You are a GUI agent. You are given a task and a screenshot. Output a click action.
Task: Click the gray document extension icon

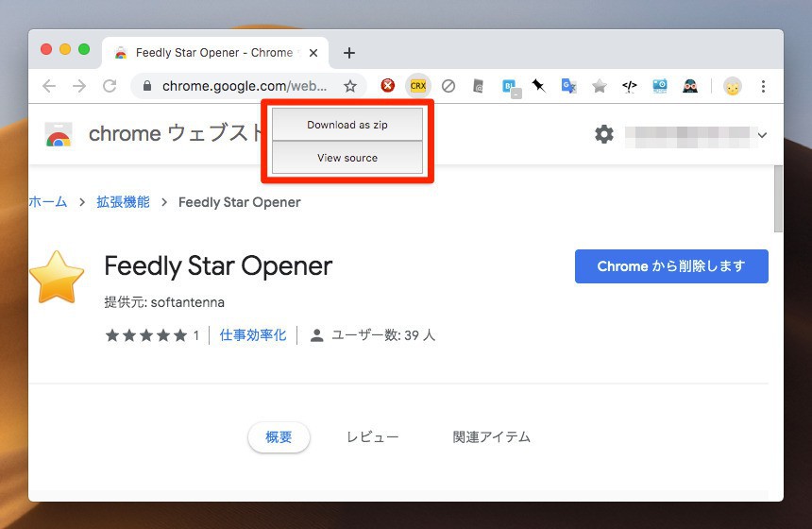479,86
